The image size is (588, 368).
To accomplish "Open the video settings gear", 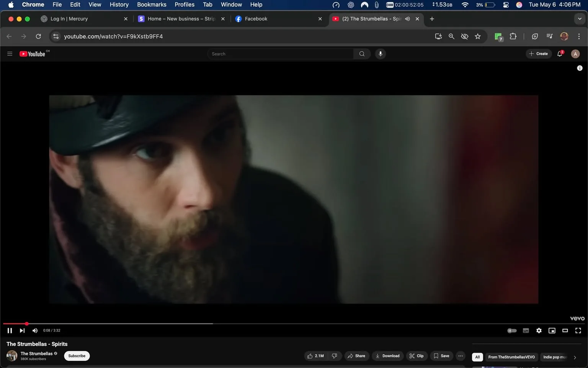I will [x=539, y=330].
